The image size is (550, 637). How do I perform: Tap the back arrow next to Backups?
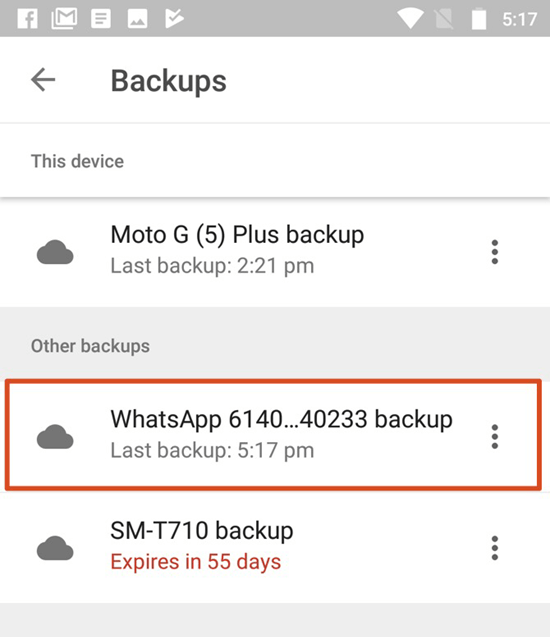pyautogui.click(x=43, y=80)
